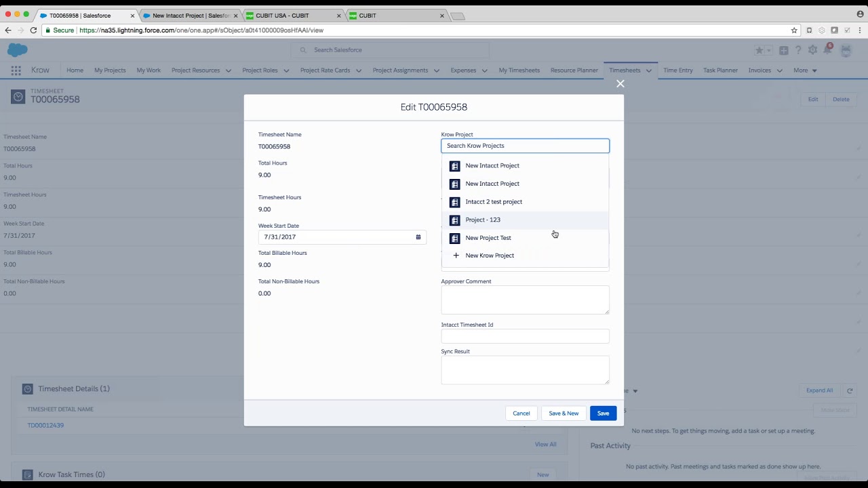
Task: Open the Notifications bell icon
Action: [828, 49]
